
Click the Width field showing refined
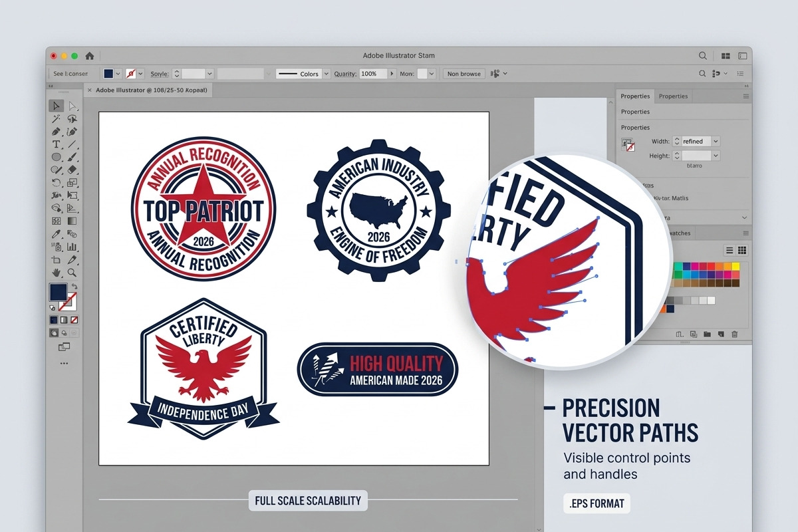click(696, 141)
